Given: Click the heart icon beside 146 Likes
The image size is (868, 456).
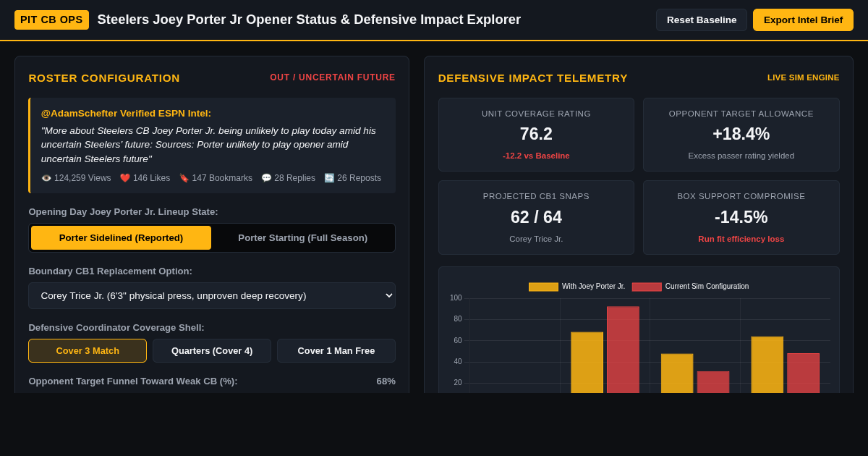Looking at the screenshot, I should click(x=125, y=178).
